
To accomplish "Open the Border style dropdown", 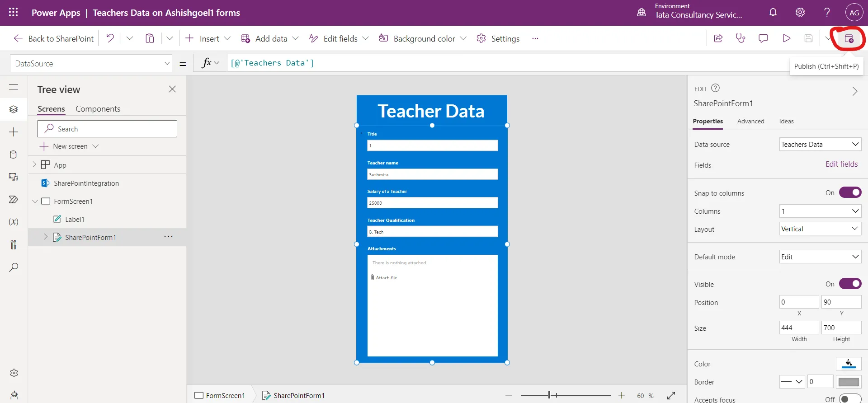I will [792, 381].
